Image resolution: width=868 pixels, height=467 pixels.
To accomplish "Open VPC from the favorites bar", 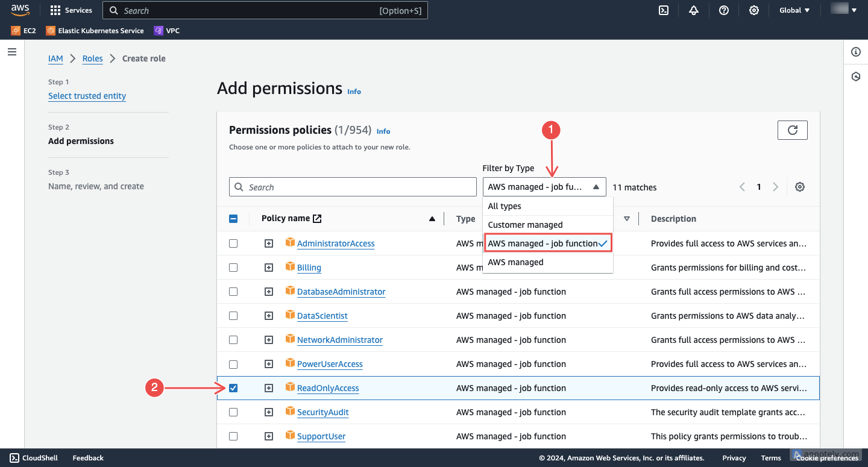I will coord(166,30).
